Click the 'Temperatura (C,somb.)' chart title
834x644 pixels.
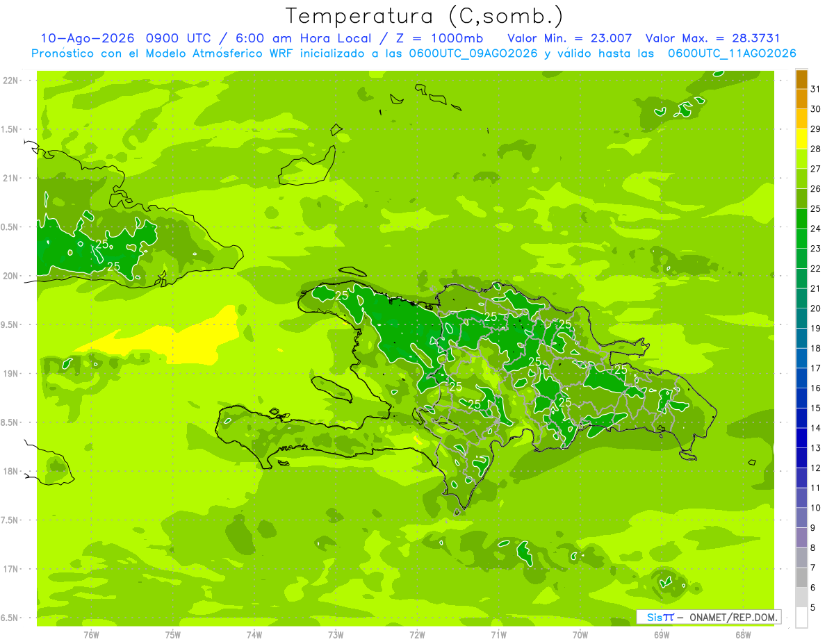424,16
